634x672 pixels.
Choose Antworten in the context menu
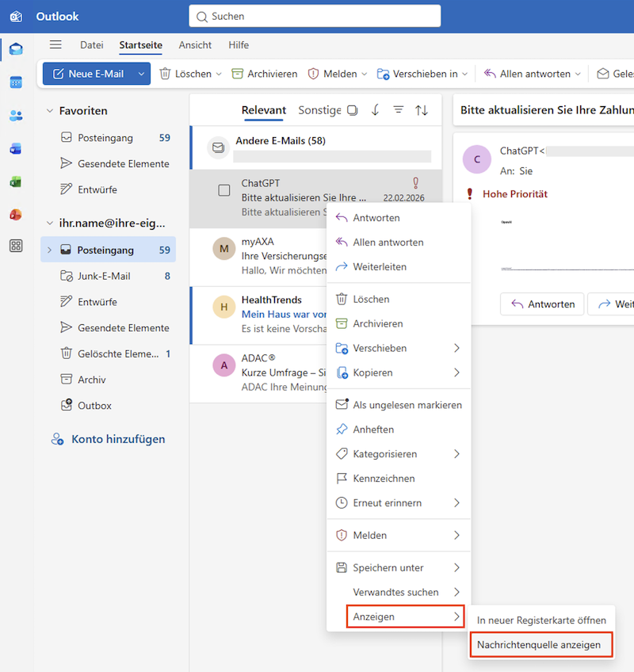[x=399, y=218]
